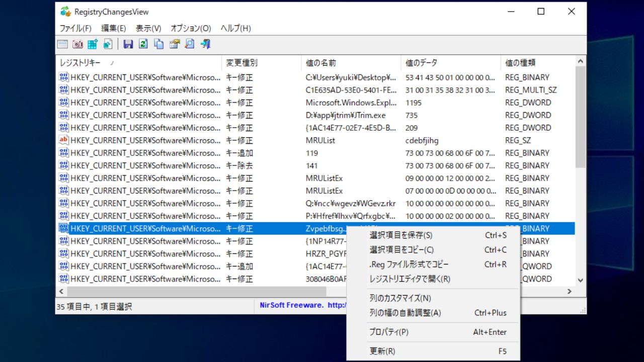Click キー除去 in the row with value 141
644x362 pixels.
click(x=239, y=165)
